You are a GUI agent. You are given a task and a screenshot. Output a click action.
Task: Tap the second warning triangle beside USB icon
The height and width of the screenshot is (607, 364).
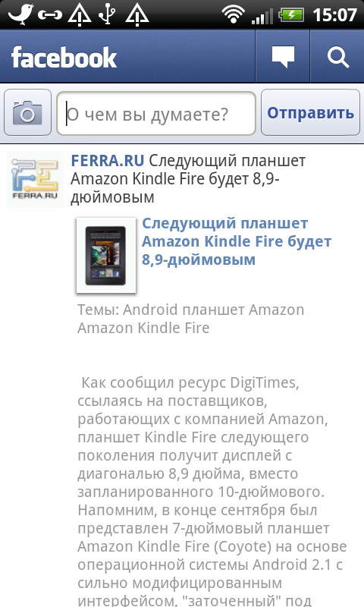(137, 15)
